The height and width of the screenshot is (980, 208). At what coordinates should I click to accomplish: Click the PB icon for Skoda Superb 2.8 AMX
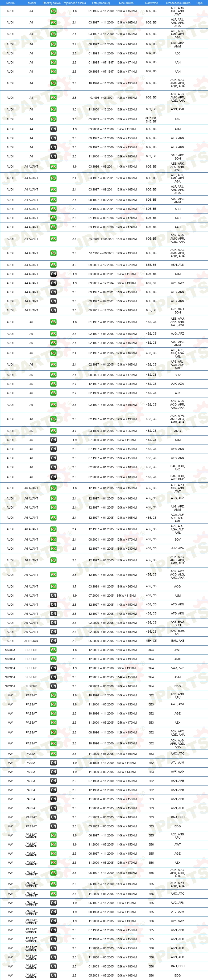click(x=53, y=659)
